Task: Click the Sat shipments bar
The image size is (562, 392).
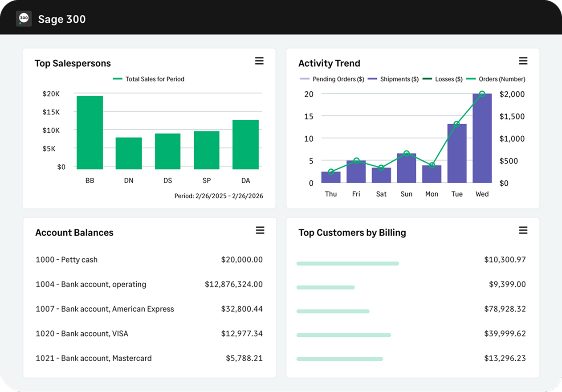Action: [x=381, y=175]
